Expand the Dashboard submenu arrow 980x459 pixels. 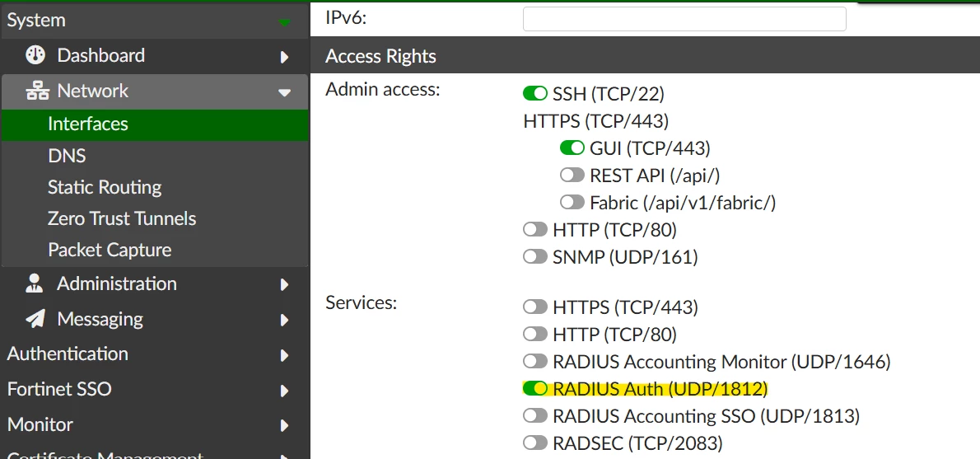[284, 57]
